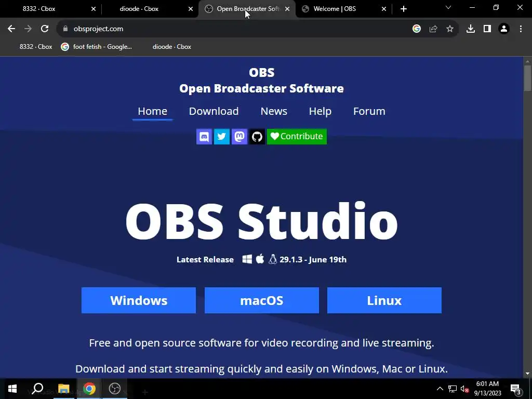Viewport: 532px width, 399px height.
Task: Click the network icon in system tray
Action: point(453,389)
